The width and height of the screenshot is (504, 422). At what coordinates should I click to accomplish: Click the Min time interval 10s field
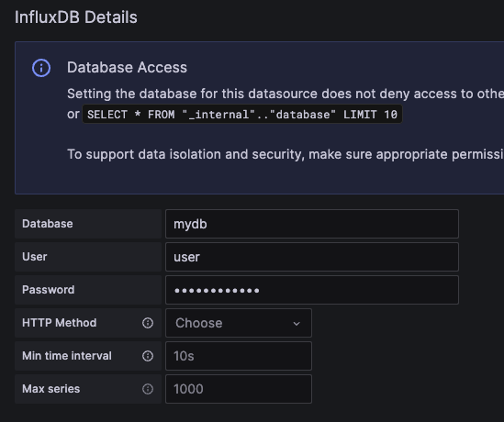[239, 356]
